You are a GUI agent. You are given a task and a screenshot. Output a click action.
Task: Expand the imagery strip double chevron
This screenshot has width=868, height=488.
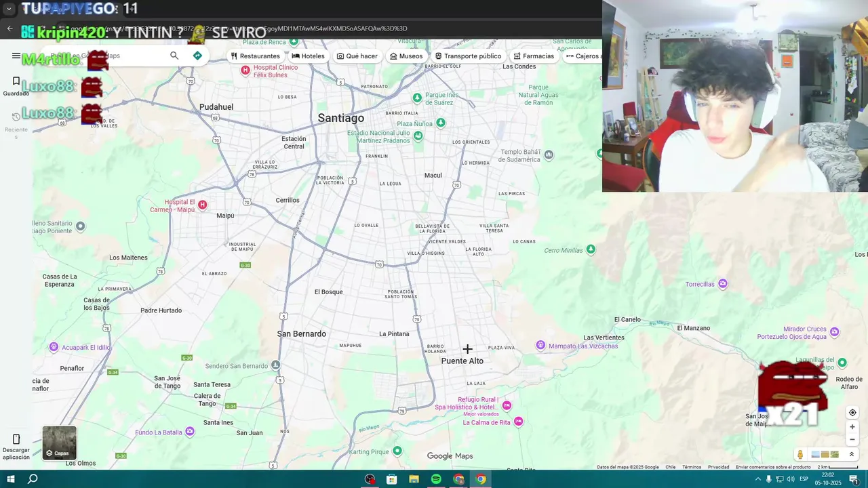click(852, 455)
